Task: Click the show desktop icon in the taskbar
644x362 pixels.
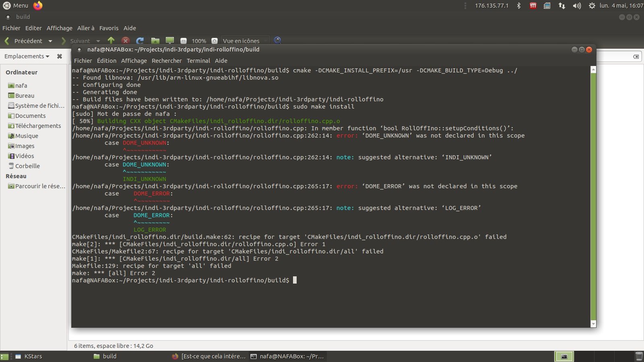Action: click(4, 356)
